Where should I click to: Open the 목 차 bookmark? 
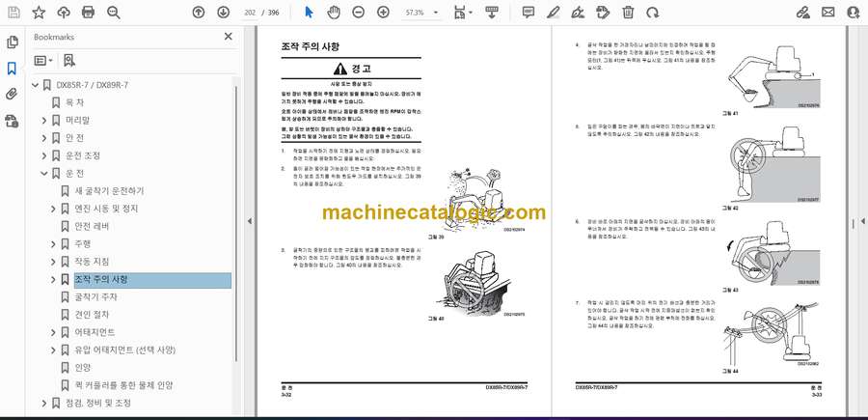pyautogui.click(x=74, y=102)
